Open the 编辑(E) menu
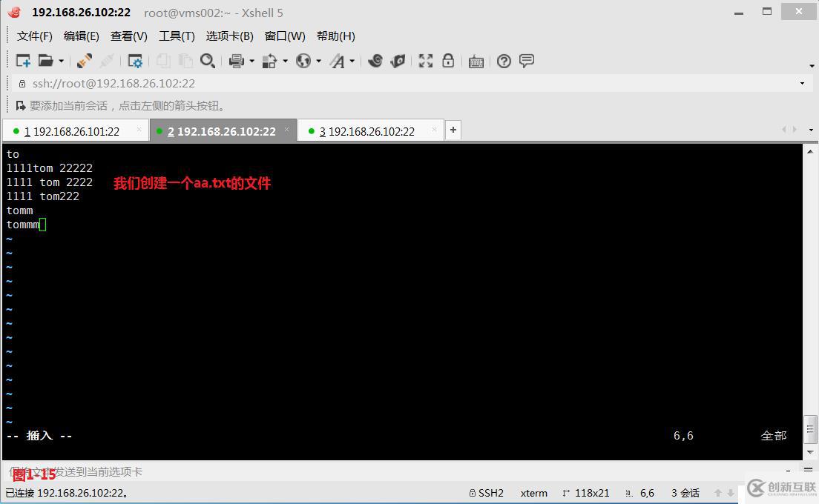The width and height of the screenshot is (819, 504). coord(82,36)
